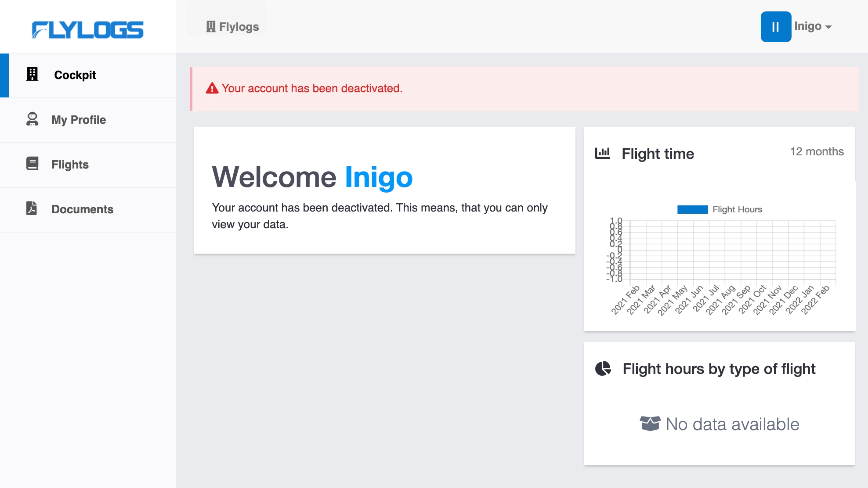
Task: Click the Documents PDF file icon
Action: pos(32,208)
